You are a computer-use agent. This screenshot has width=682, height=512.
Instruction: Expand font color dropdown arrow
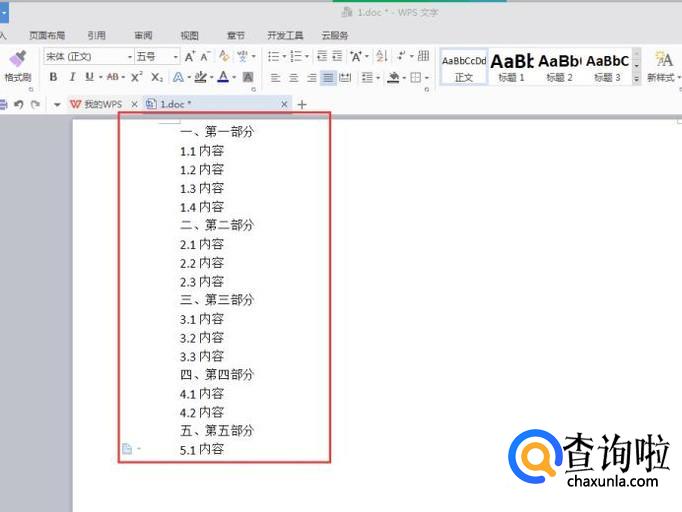point(234,77)
